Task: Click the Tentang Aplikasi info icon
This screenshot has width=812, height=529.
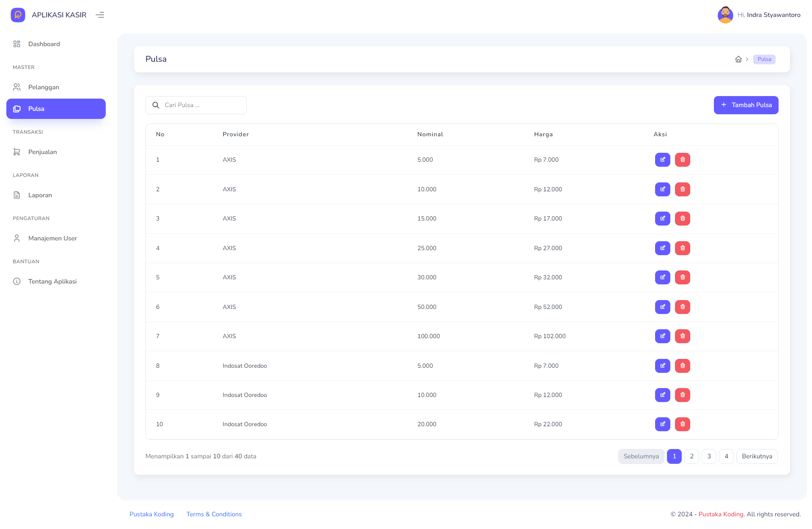Action: point(17,281)
